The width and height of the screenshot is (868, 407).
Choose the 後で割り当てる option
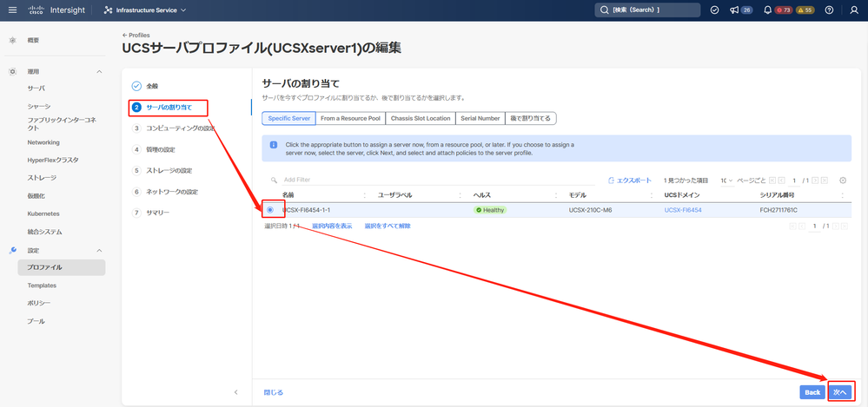pyautogui.click(x=530, y=118)
